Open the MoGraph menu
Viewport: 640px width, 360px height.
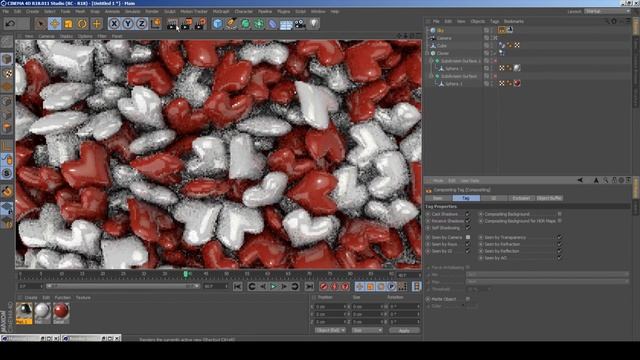pyautogui.click(x=221, y=11)
